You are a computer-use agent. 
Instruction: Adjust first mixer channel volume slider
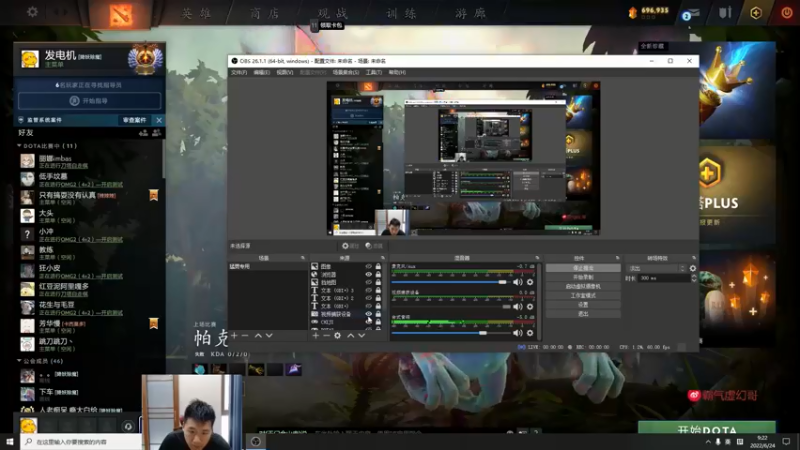(451, 282)
